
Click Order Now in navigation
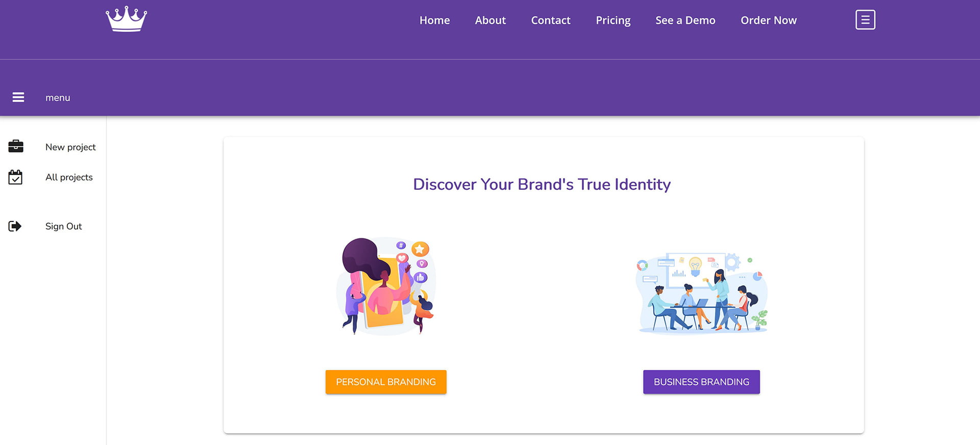pyautogui.click(x=769, y=20)
